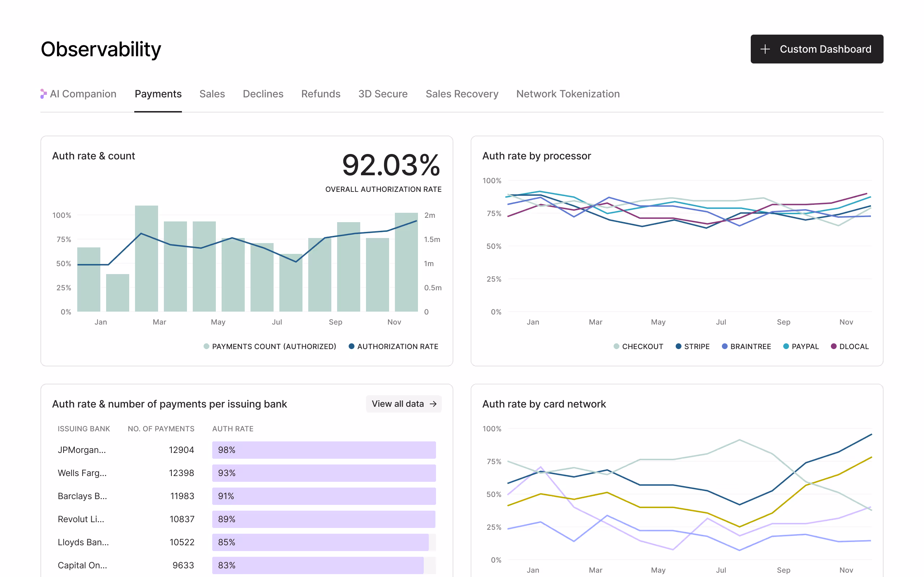The image size is (924, 577).
Task: Toggle the dLocal legend marker
Action: pyautogui.click(x=833, y=347)
